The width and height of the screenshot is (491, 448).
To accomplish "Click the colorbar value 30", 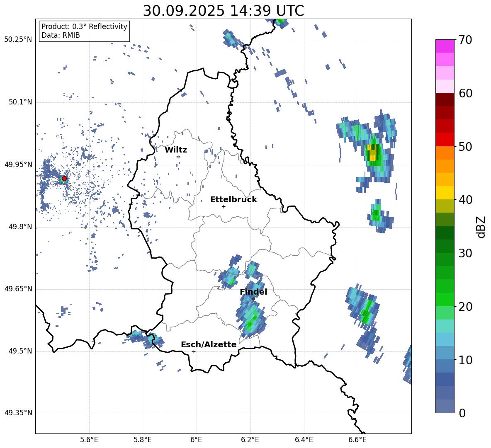I will [466, 253].
